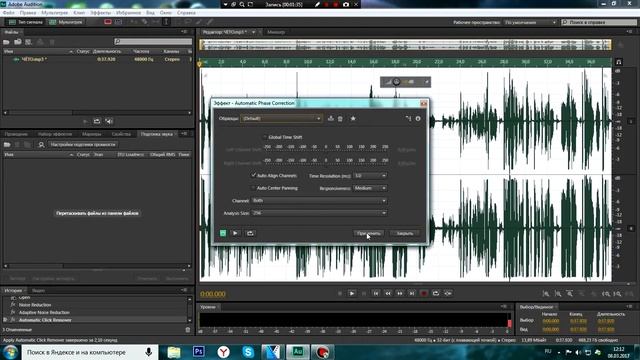Open Photoshop from the Windows taskbar
This screenshot has height=360, width=640.
click(x=199, y=352)
